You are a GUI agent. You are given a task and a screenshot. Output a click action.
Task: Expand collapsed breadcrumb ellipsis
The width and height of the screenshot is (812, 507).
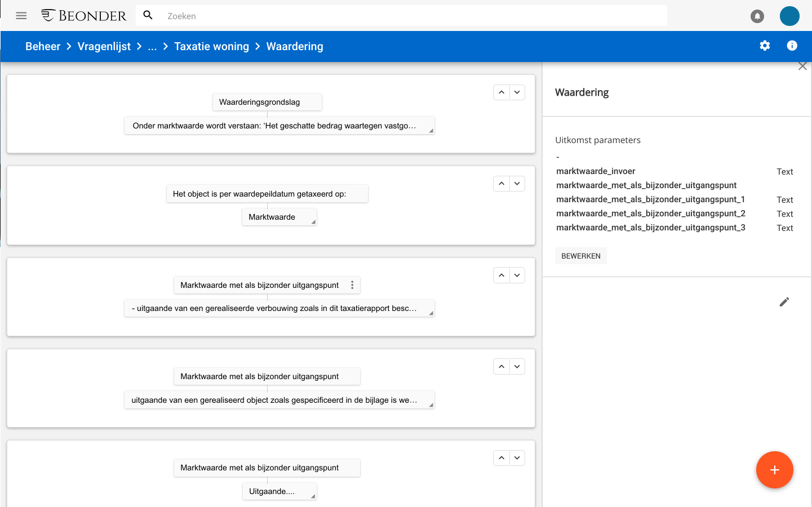tap(152, 46)
